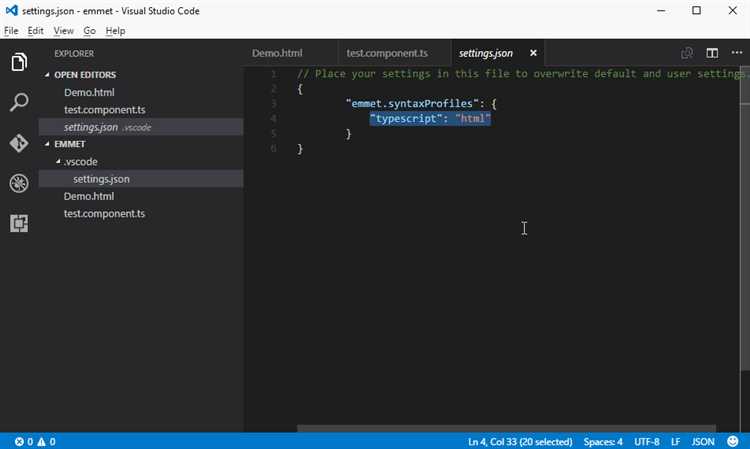Viewport: 750px width, 449px height.
Task: Open the Extensions view in activity bar
Action: click(19, 223)
